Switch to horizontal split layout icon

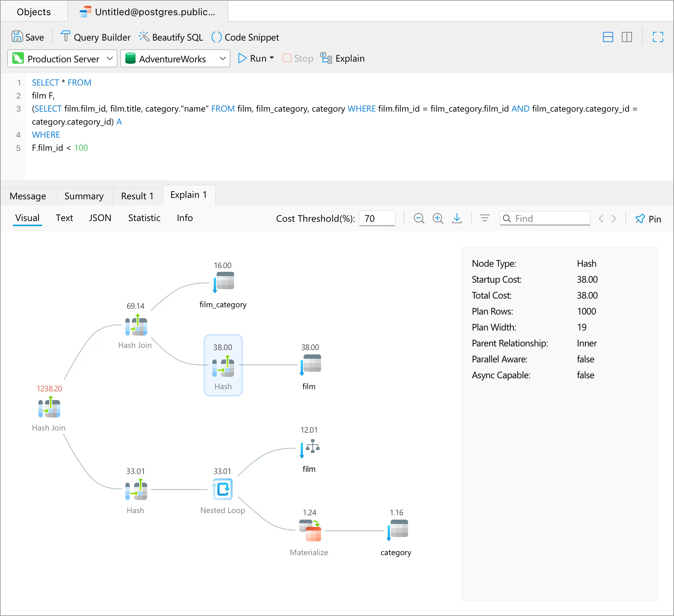tap(608, 37)
